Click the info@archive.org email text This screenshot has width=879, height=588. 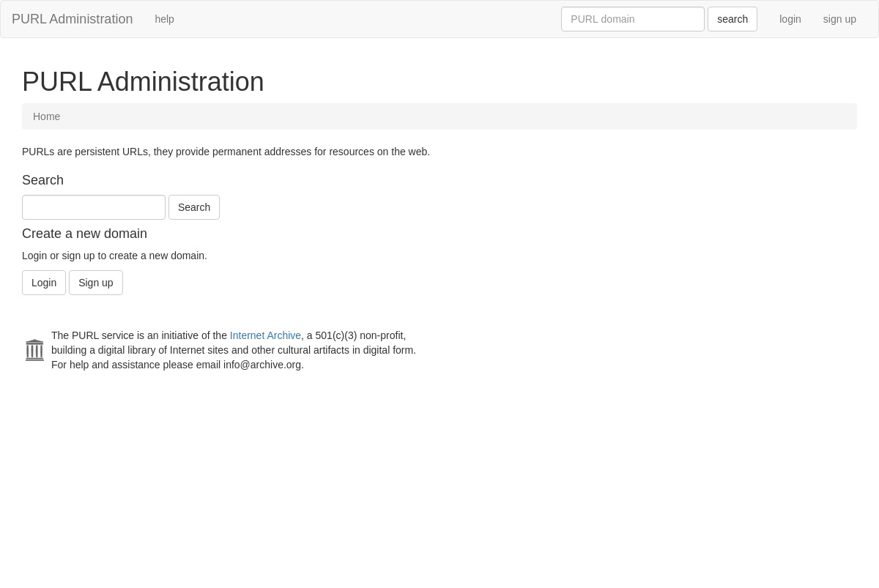tap(262, 365)
